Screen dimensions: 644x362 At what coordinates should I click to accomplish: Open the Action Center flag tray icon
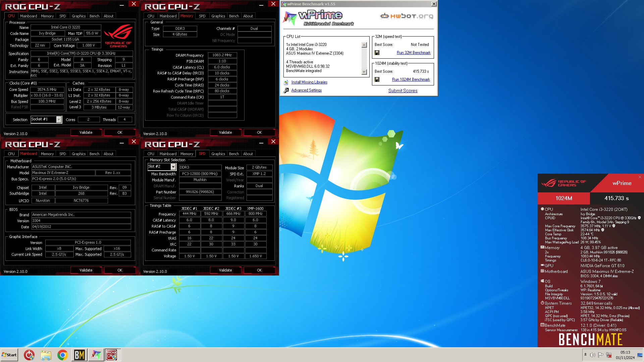click(601, 355)
